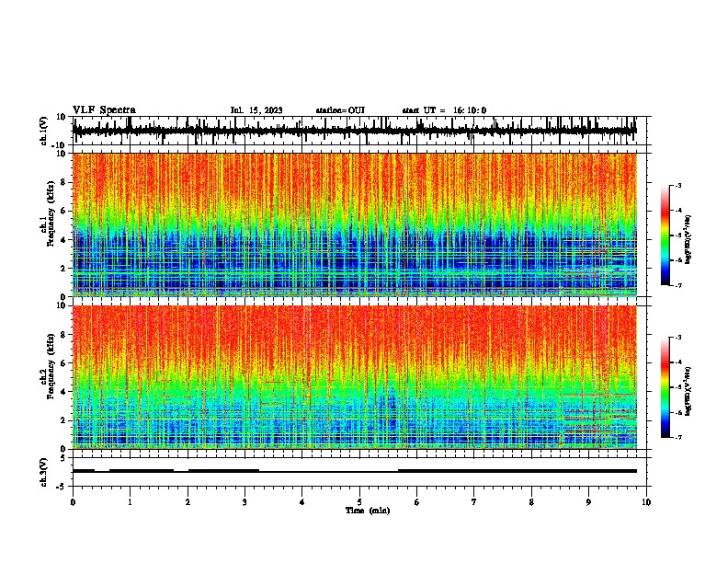Click the "start UT = 16:10:0" text
728x563 pixels.
444,110
